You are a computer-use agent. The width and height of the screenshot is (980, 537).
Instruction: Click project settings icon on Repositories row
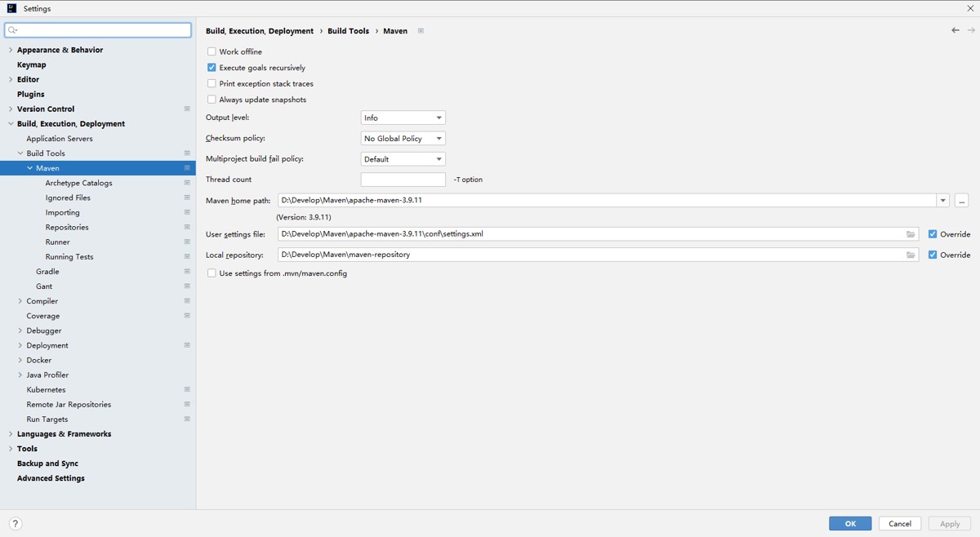[x=187, y=227]
